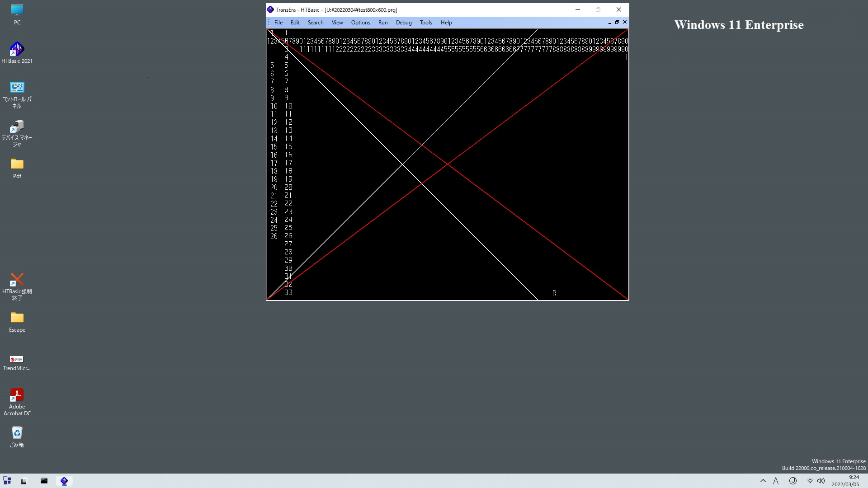The height and width of the screenshot is (488, 868).
Task: Open the Debug menu
Action: click(404, 23)
